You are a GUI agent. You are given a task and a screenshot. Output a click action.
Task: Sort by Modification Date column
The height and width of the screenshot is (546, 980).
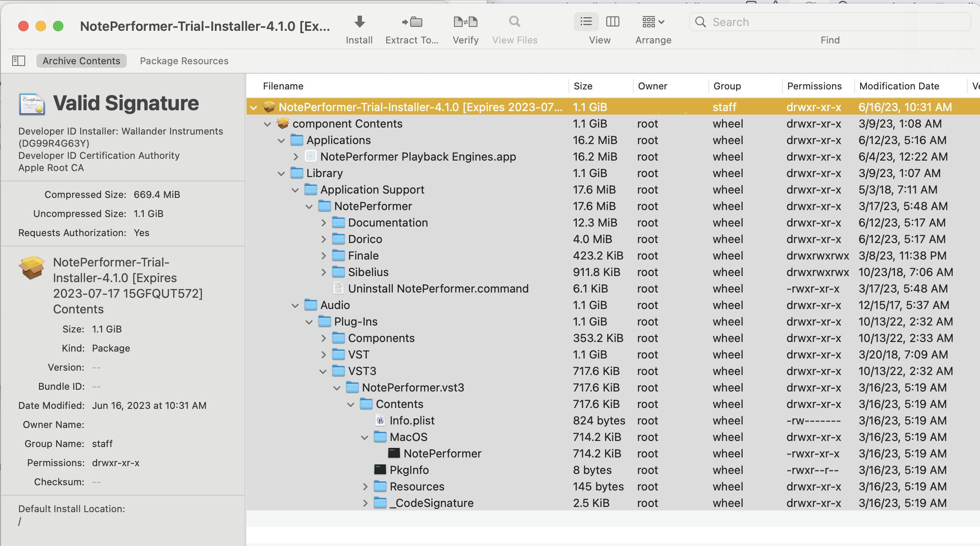899,86
